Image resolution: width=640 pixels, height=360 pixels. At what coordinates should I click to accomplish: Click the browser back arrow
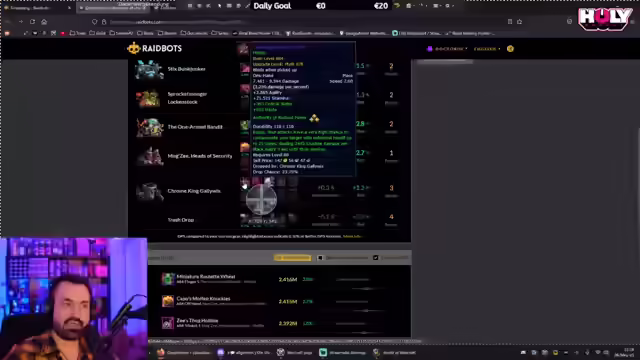[x=9, y=22]
